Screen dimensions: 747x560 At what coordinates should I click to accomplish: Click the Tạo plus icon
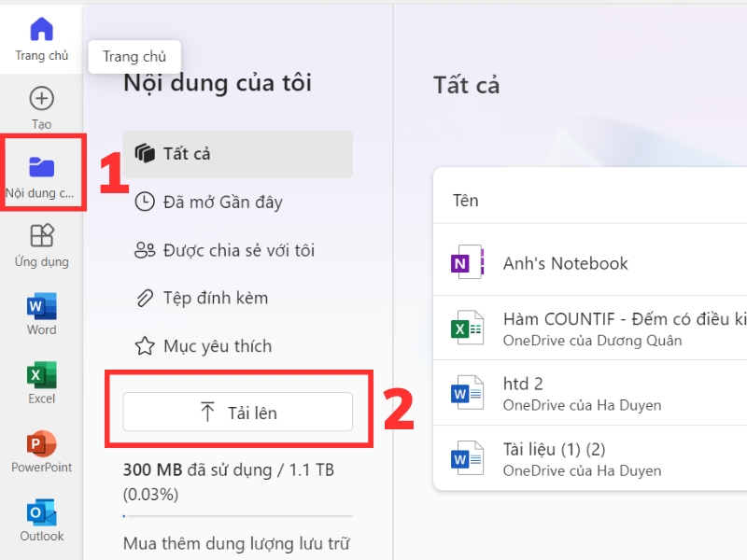(x=41, y=99)
